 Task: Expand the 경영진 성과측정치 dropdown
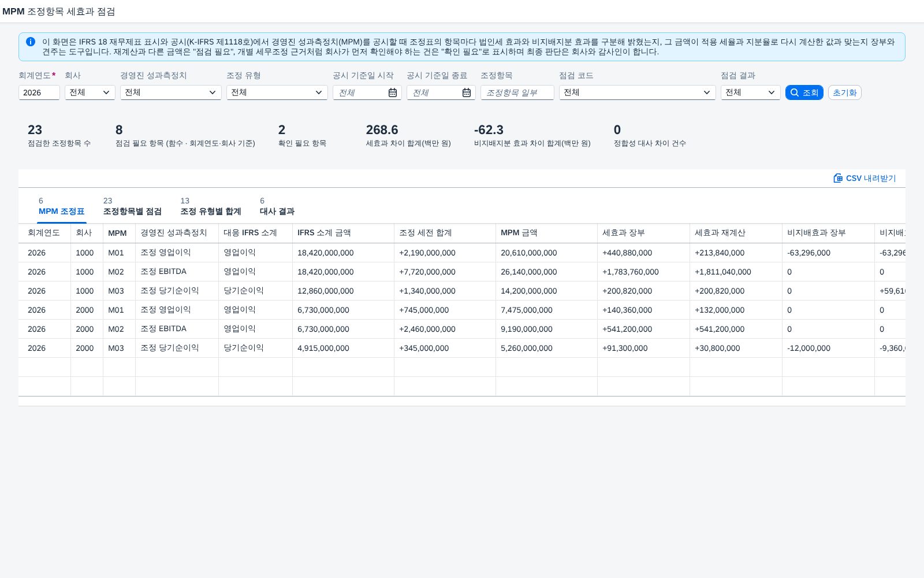click(171, 92)
